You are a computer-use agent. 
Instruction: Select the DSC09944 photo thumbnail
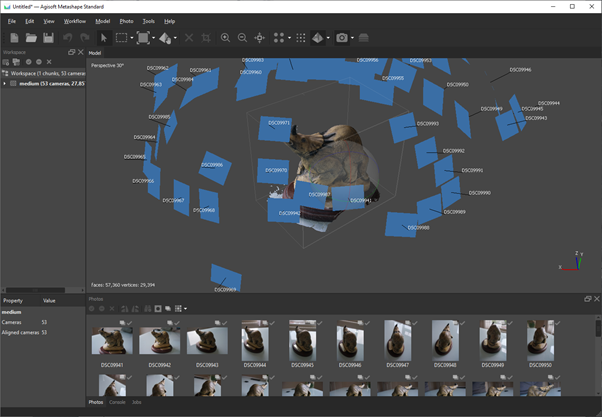254,341
